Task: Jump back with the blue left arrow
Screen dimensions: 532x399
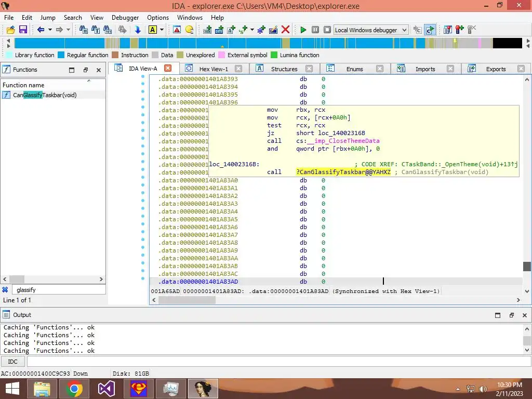Action: [41, 30]
